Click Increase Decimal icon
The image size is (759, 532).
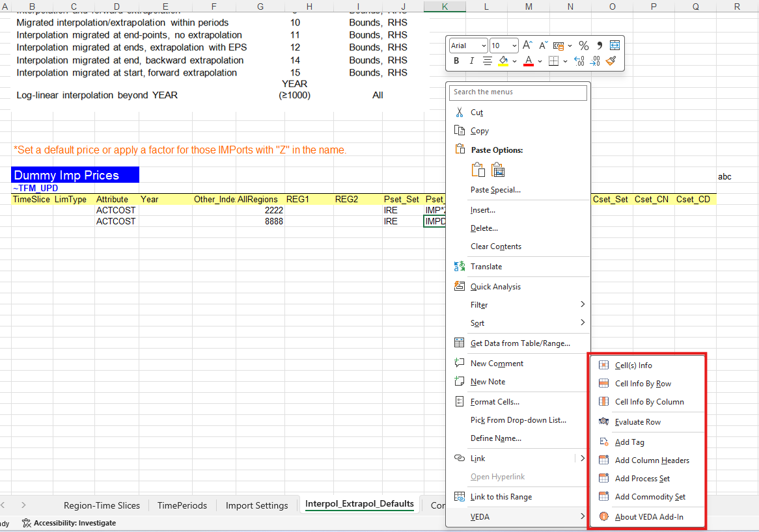[579, 60]
